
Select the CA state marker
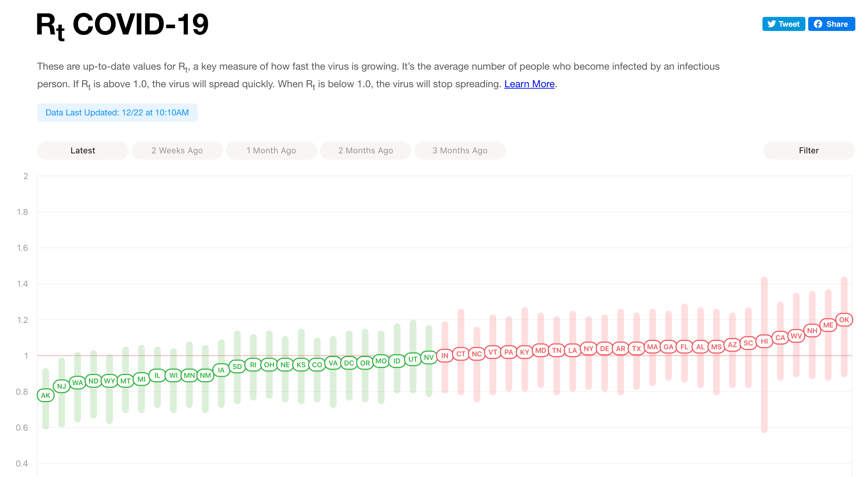pos(780,338)
